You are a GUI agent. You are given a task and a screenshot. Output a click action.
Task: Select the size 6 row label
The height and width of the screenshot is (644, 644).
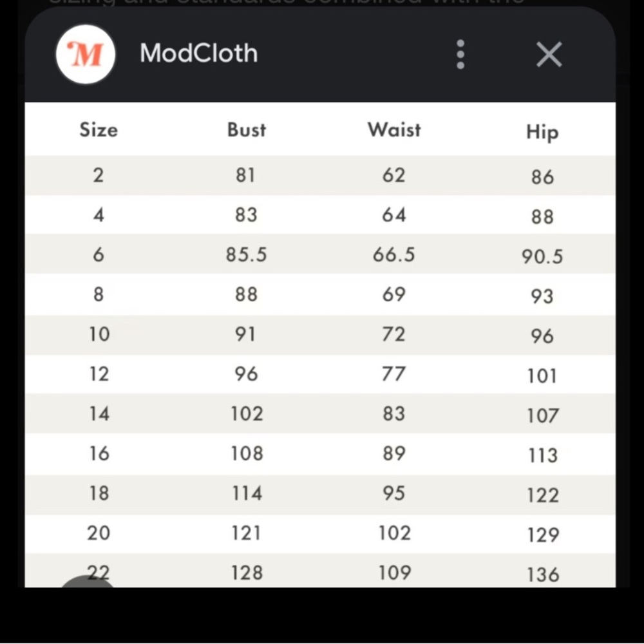pyautogui.click(x=99, y=255)
